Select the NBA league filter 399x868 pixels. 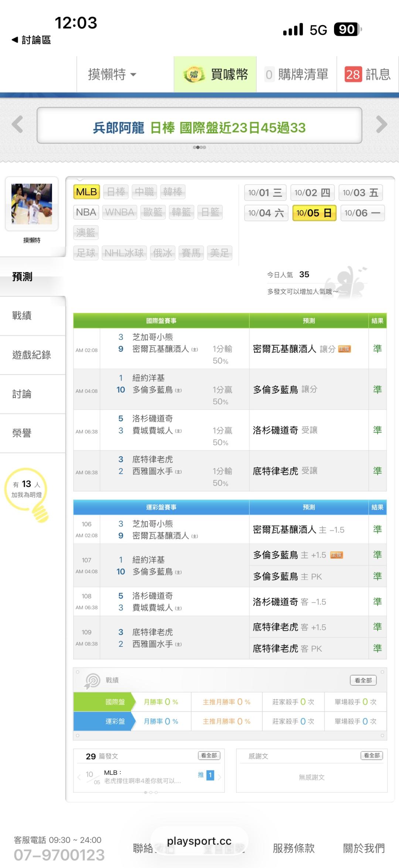(86, 212)
